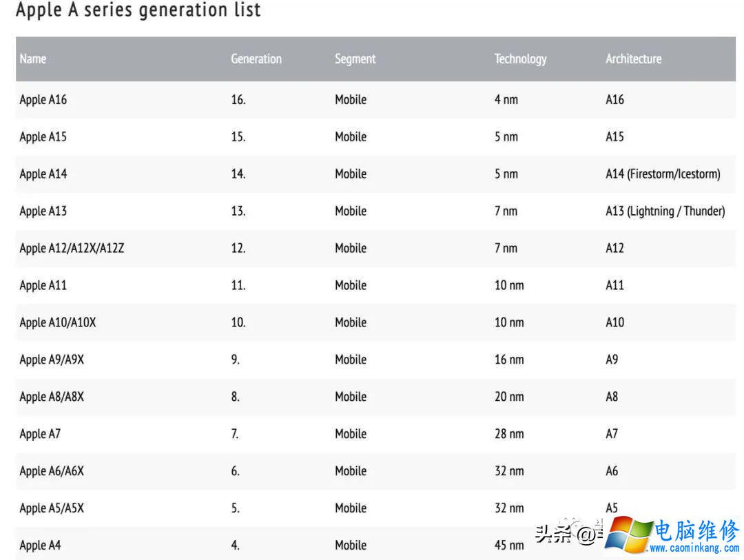Click the Architecture column header
Image resolution: width=744 pixels, height=560 pixels.
pos(633,59)
